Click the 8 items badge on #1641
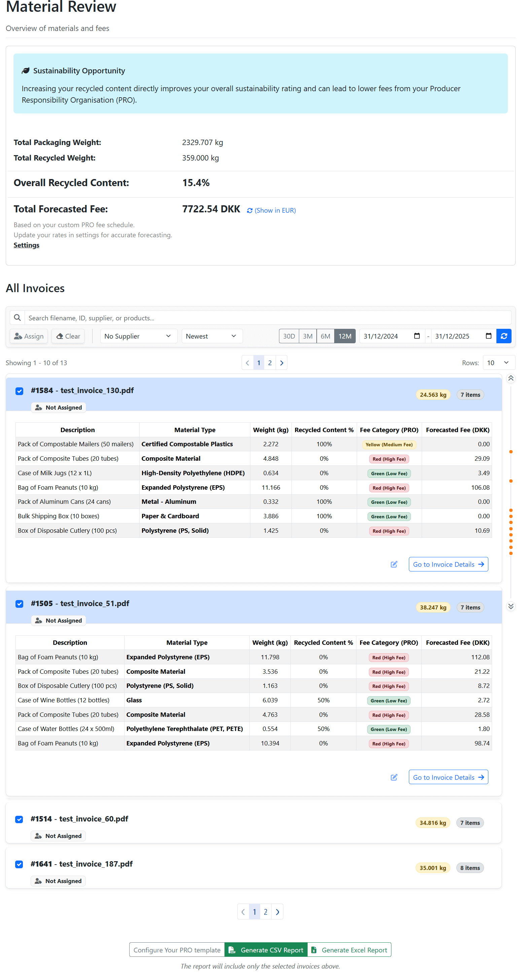 coord(470,868)
